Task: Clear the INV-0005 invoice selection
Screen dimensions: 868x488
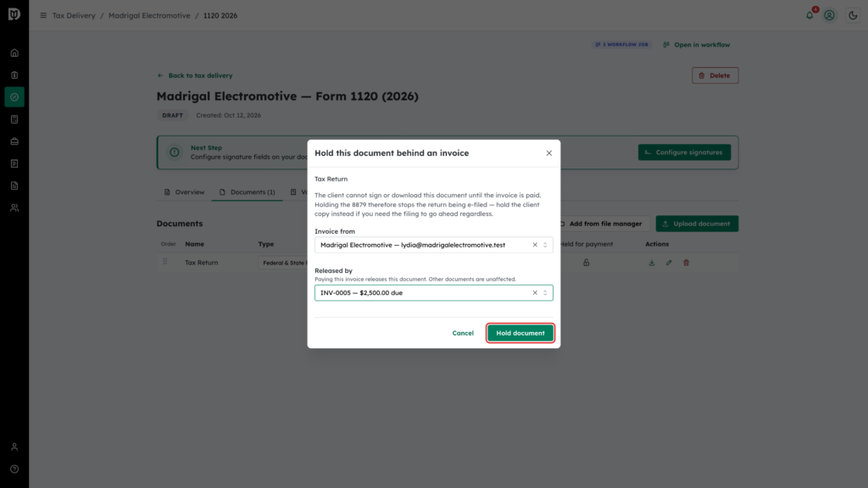Action: point(535,292)
